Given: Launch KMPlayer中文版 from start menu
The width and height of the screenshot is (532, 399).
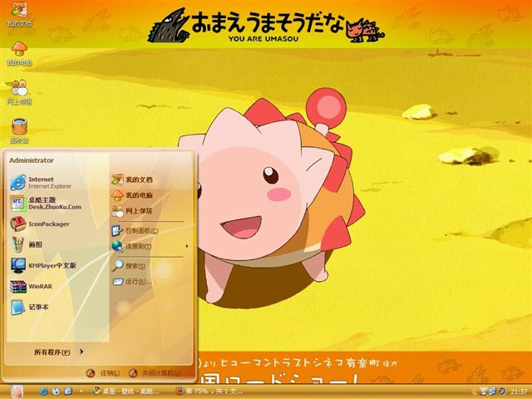Looking at the screenshot, I should pos(43,265).
